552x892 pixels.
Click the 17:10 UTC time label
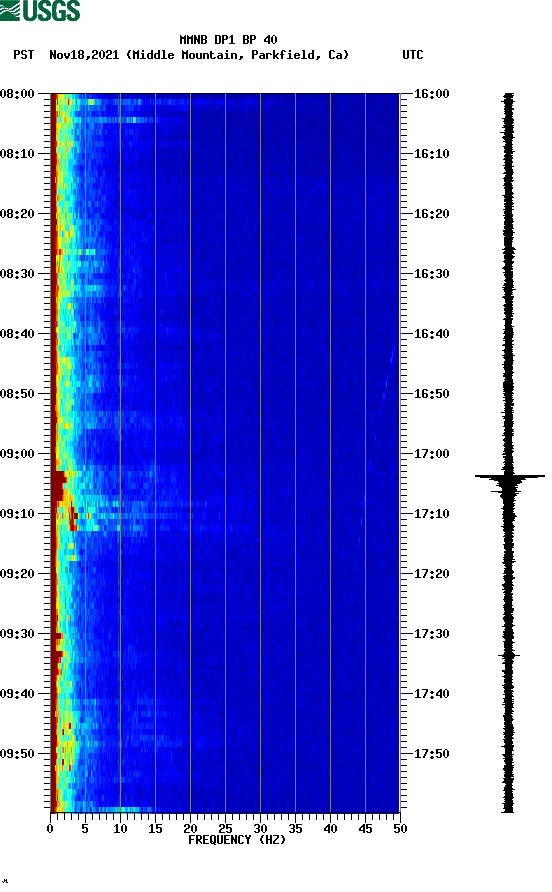point(432,514)
